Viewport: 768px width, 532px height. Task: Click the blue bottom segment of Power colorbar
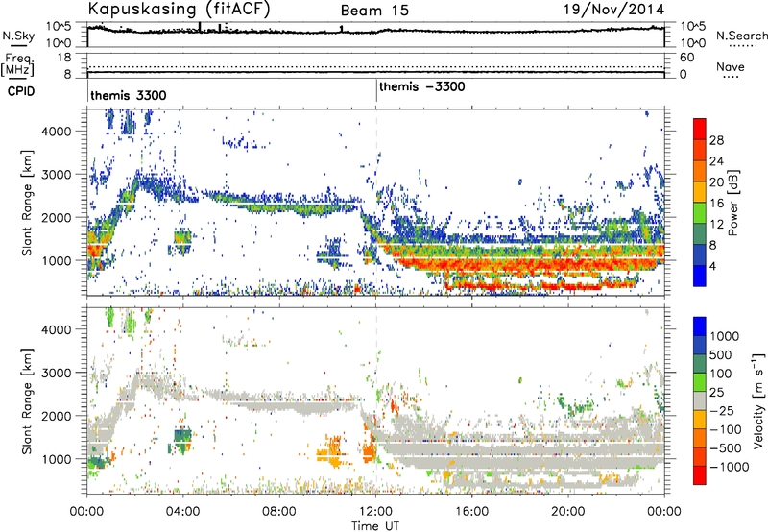point(700,277)
